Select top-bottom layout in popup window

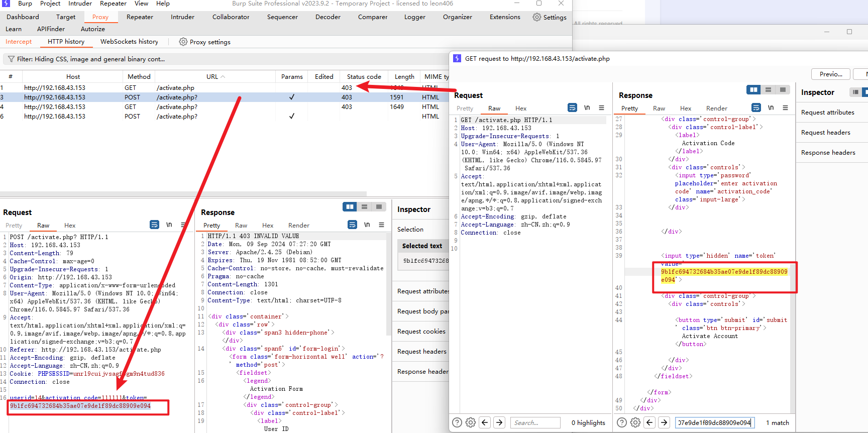coord(768,89)
